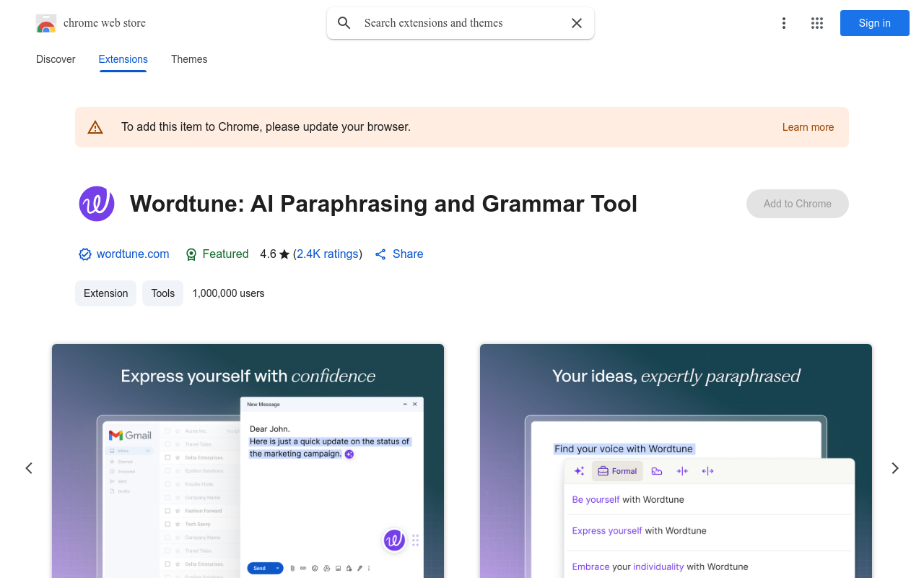Click the rating star icon
The height and width of the screenshot is (578, 924).
click(x=284, y=254)
